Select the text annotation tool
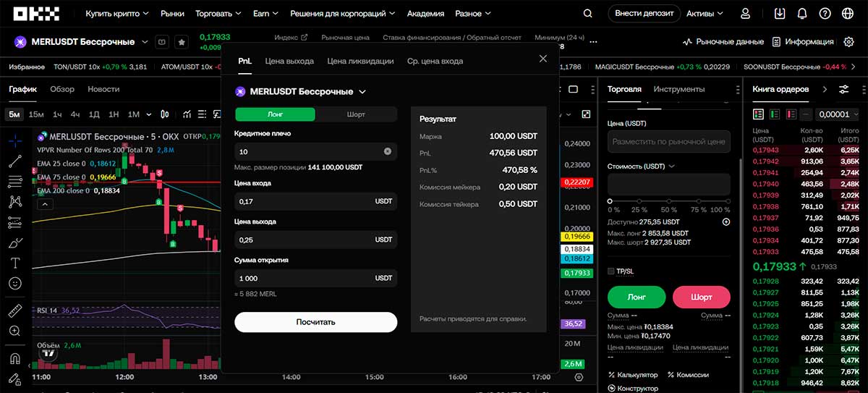 (x=15, y=263)
